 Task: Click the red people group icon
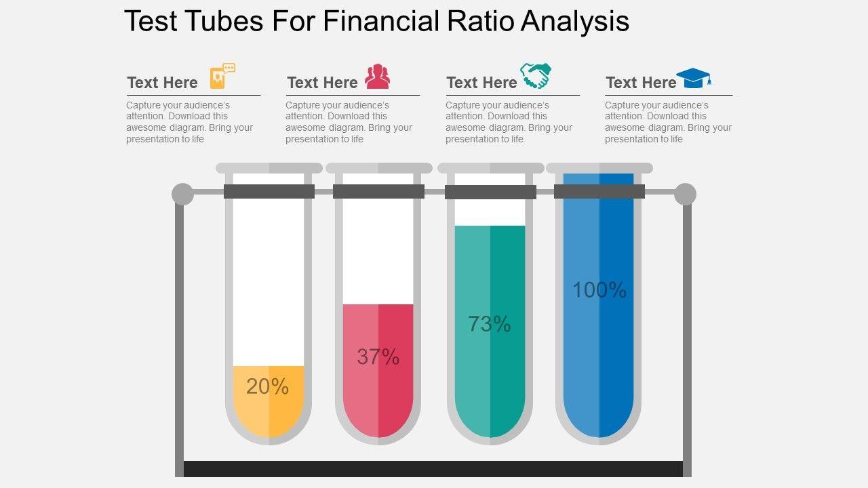click(378, 77)
